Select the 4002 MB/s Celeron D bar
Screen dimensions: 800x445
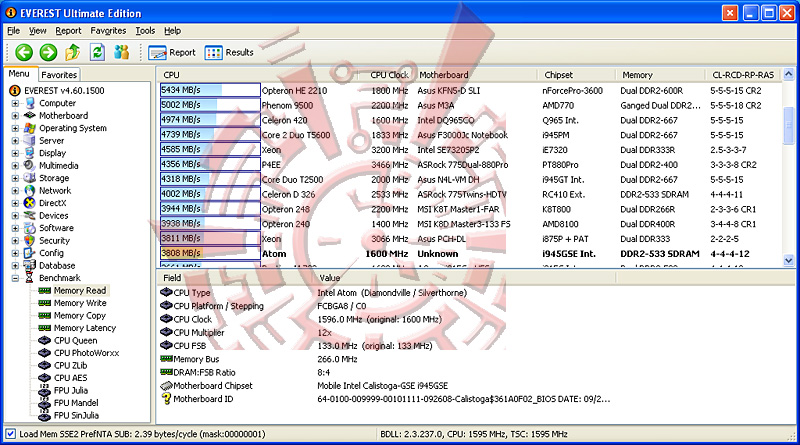pyautogui.click(x=210, y=194)
